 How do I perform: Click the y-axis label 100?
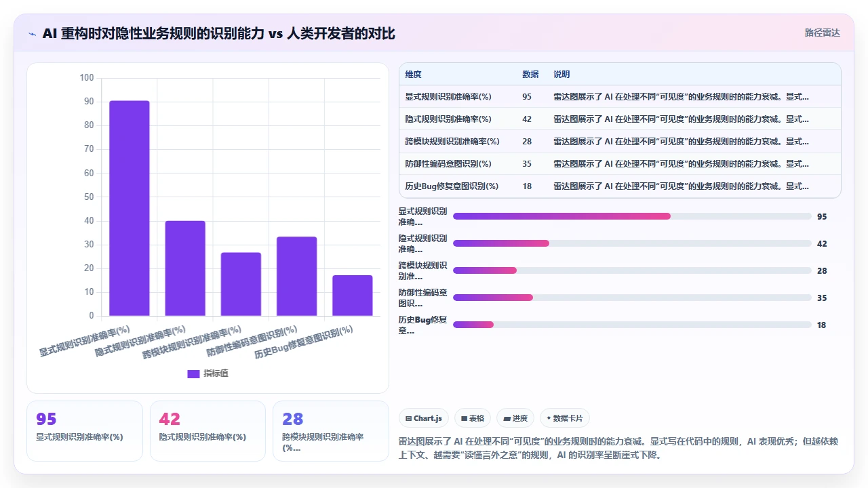87,78
